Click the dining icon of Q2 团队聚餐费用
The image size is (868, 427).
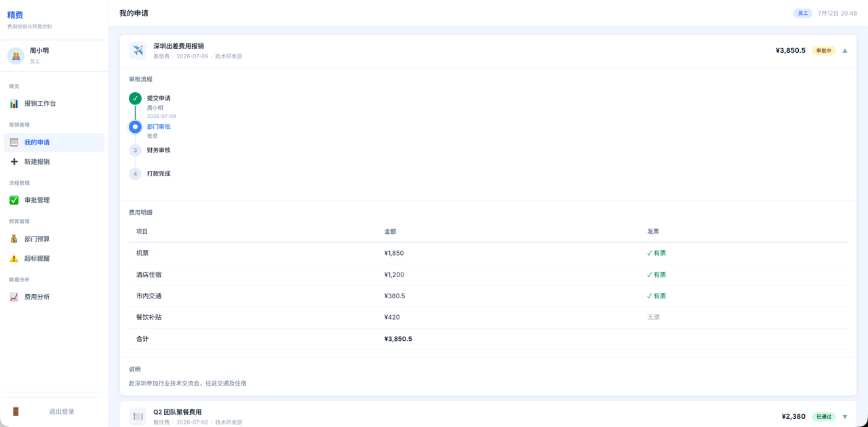pyautogui.click(x=138, y=416)
